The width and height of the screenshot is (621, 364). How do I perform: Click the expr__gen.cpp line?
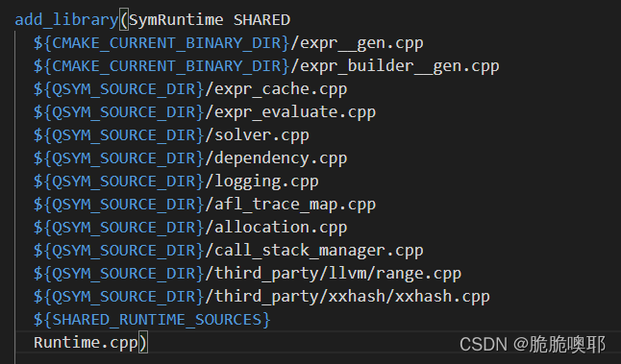tap(229, 42)
